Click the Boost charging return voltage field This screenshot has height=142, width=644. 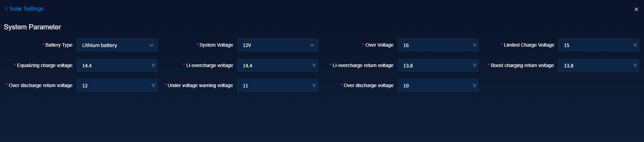click(x=595, y=65)
